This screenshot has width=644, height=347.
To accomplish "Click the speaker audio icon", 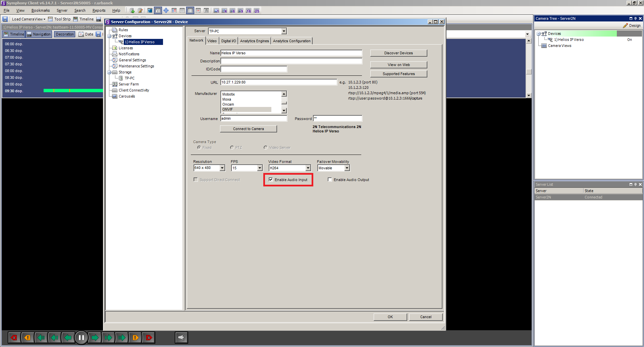I will tap(181, 338).
